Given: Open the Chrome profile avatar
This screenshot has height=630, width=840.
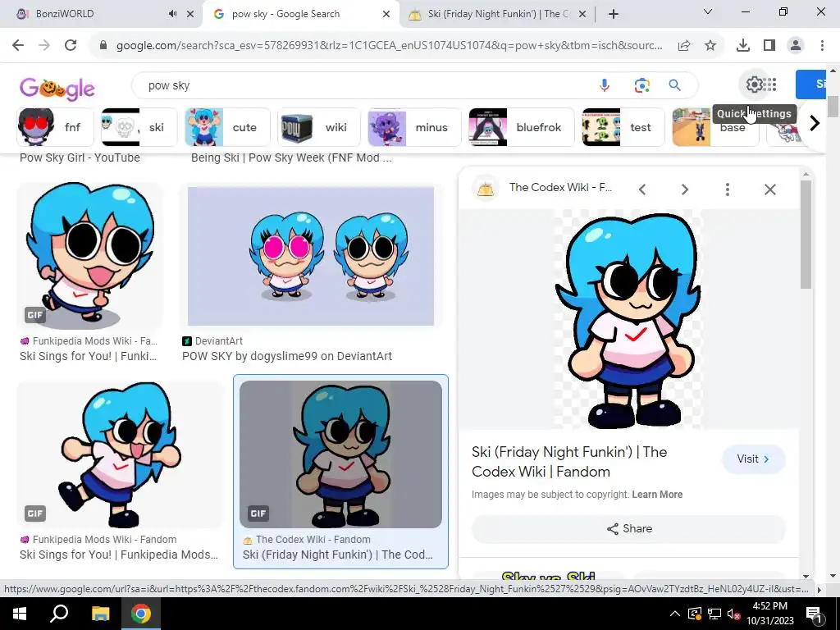Looking at the screenshot, I should (x=796, y=46).
